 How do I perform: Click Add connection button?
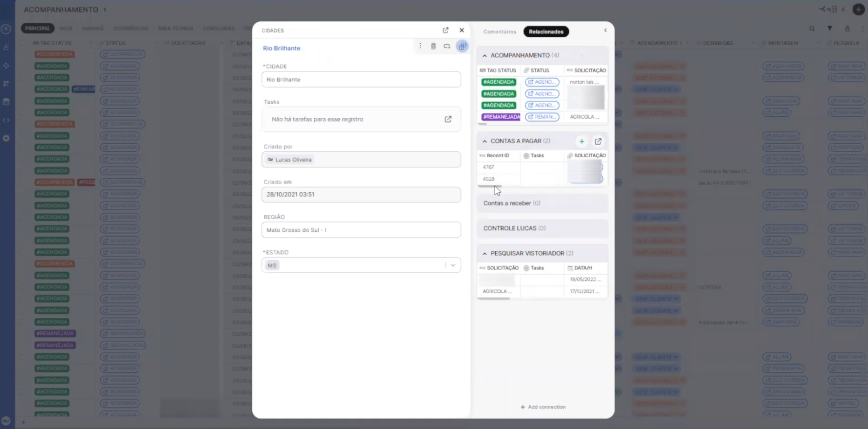(543, 407)
